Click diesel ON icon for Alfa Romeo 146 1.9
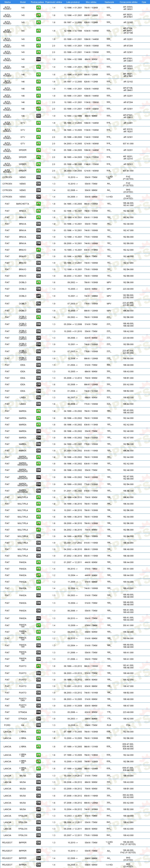This screenshot has width=150, height=868. click(39, 116)
